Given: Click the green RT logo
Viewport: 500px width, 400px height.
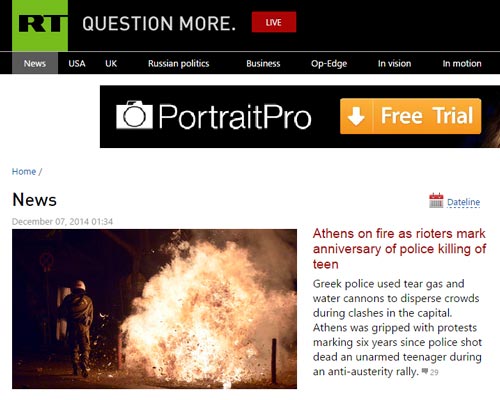Looking at the screenshot, I should coord(40,25).
